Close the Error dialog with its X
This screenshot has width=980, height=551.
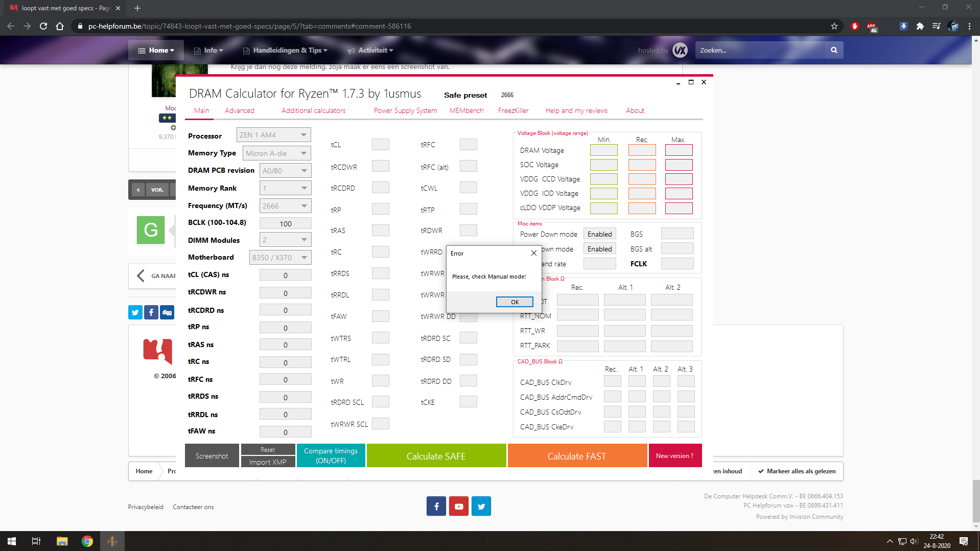coord(533,253)
